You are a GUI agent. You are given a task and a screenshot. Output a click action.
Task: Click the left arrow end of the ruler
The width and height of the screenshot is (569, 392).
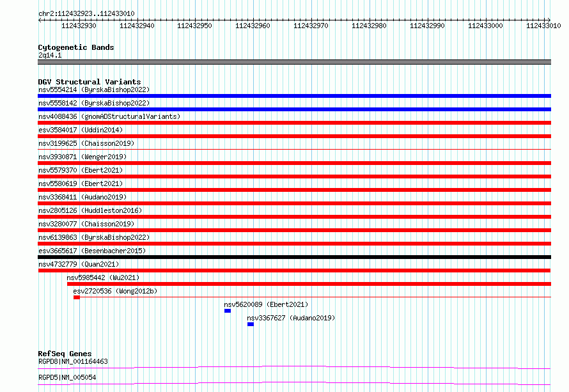pos(40,20)
